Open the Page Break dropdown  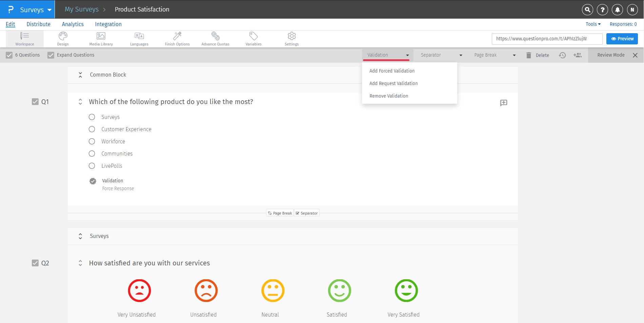point(494,55)
